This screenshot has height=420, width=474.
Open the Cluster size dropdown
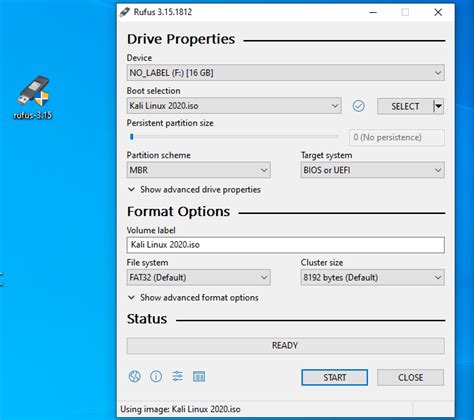click(372, 277)
